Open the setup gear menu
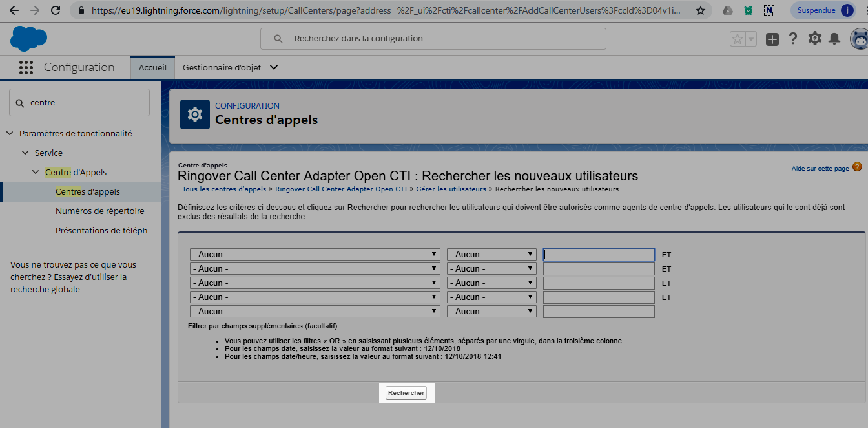Image resolution: width=868 pixels, height=428 pixels. coord(814,39)
